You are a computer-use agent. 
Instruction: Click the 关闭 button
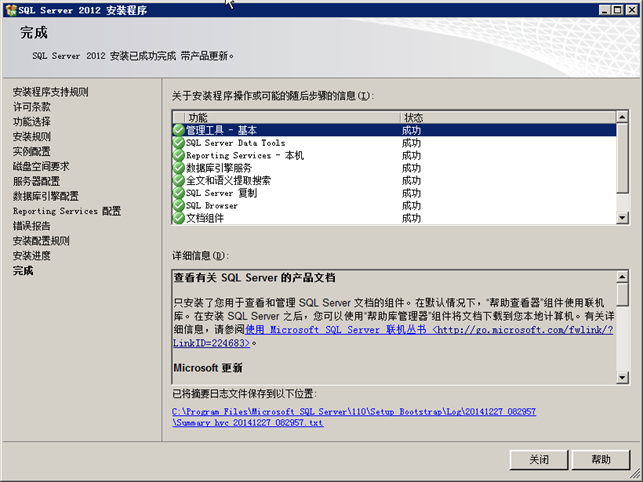[x=539, y=459]
